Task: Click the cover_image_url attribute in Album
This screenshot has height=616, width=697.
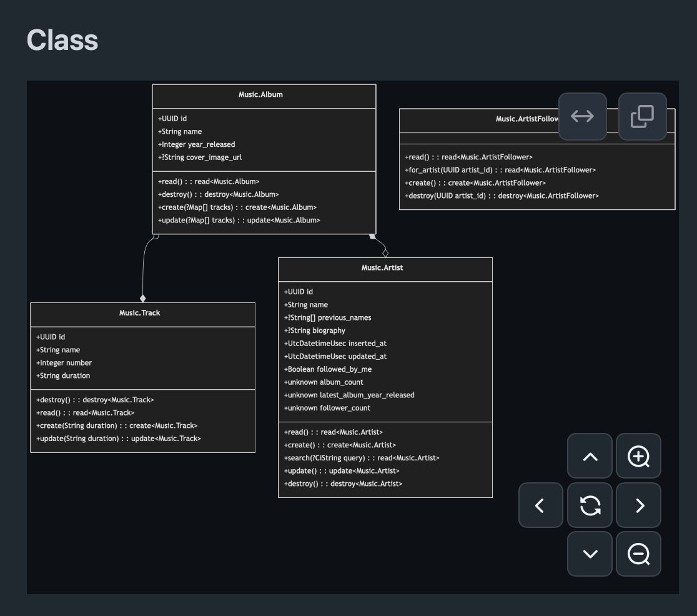Action: 200,157
